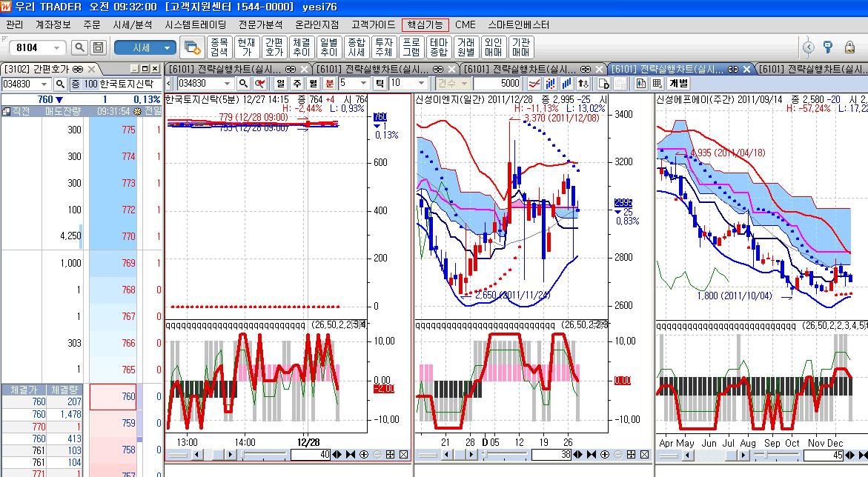Toggle daily 일 chart period

click(281, 84)
